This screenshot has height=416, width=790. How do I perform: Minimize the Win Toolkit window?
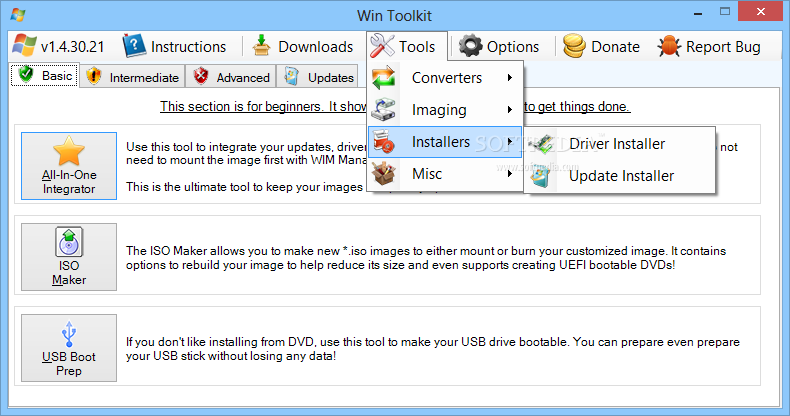[x=698, y=13]
